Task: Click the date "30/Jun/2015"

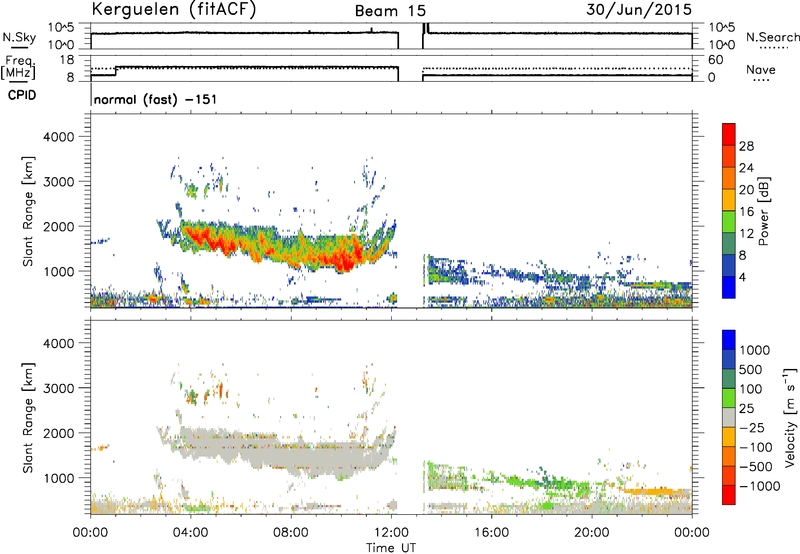Action: (x=639, y=9)
